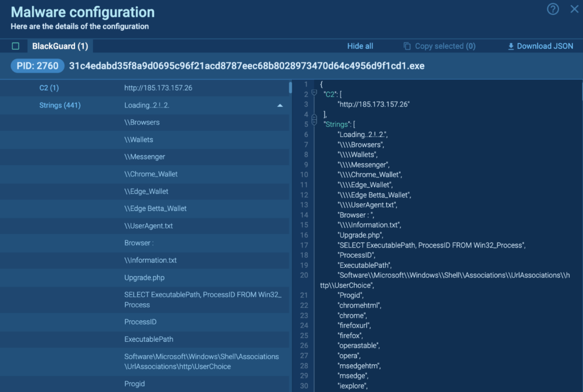The width and height of the screenshot is (583, 392).
Task: Close the Malware configuration dialog
Action: [x=574, y=9]
